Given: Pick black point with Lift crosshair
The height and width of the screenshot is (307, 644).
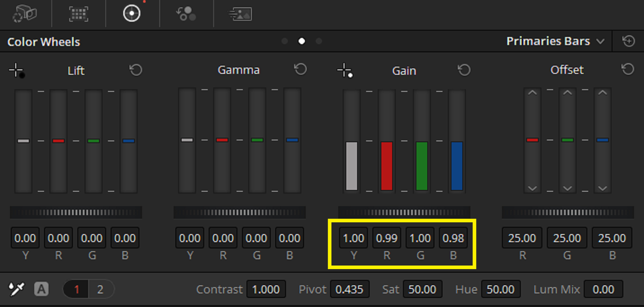Looking at the screenshot, I should (17, 70).
